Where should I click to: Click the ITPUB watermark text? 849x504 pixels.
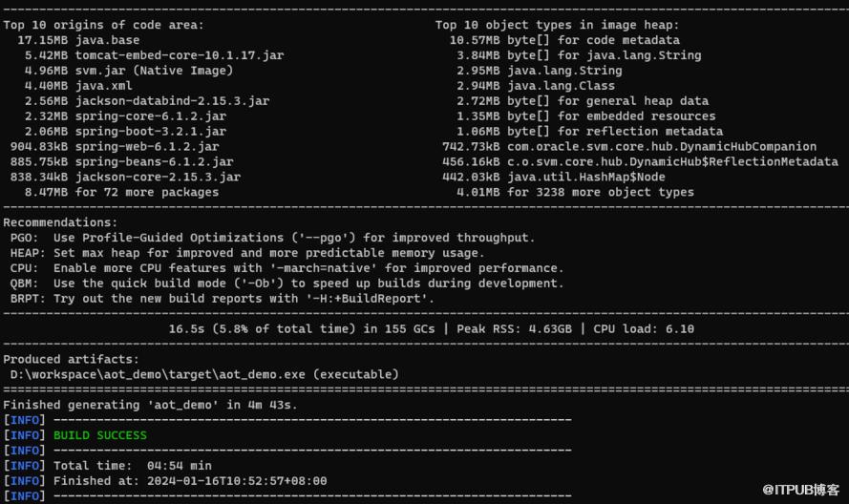[801, 490]
